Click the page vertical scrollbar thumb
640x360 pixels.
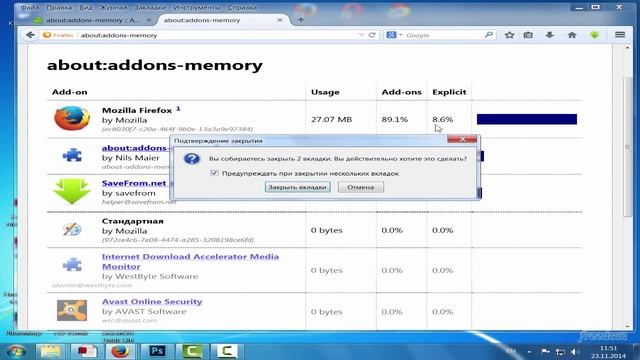[627, 147]
